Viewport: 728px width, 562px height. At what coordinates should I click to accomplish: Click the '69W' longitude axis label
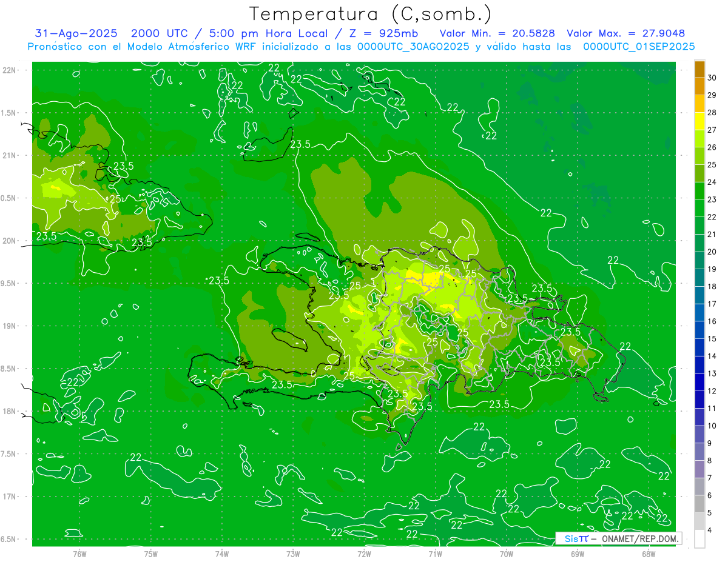point(578,554)
